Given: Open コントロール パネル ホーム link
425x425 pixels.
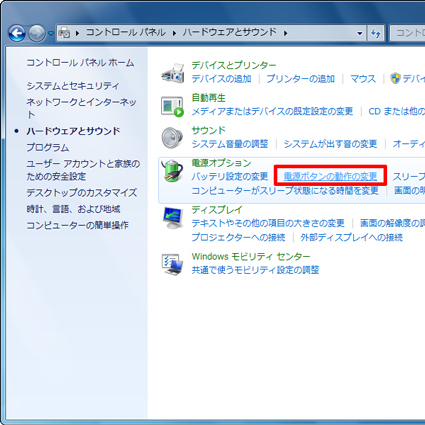Looking at the screenshot, I should point(80,63).
